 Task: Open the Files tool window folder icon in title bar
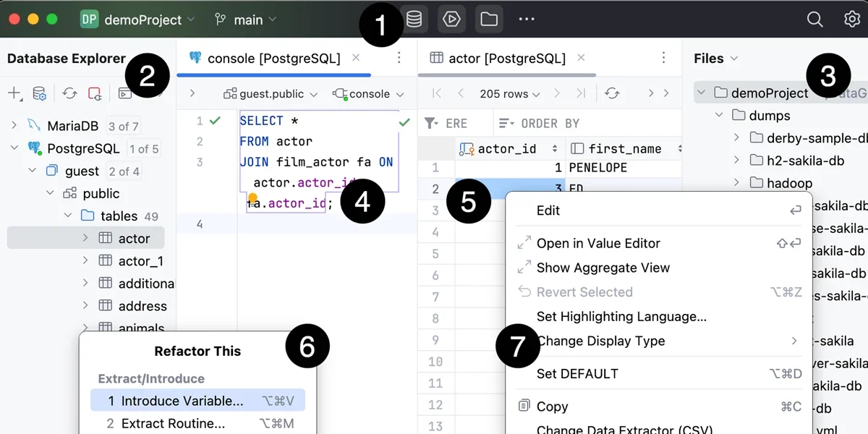pyautogui.click(x=489, y=19)
